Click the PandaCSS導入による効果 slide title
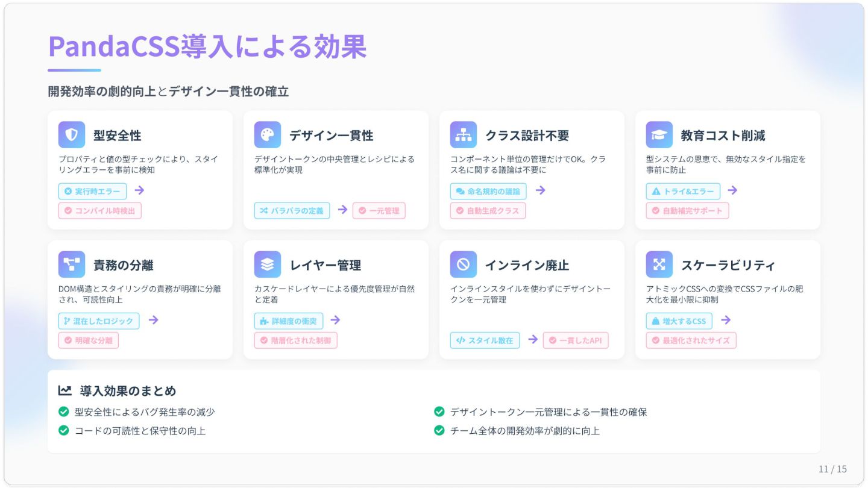This screenshot has width=868, height=488. tap(207, 46)
